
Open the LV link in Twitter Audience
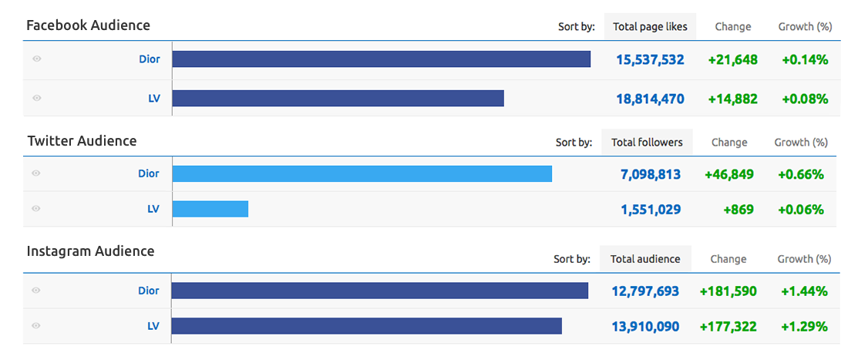pyautogui.click(x=153, y=209)
